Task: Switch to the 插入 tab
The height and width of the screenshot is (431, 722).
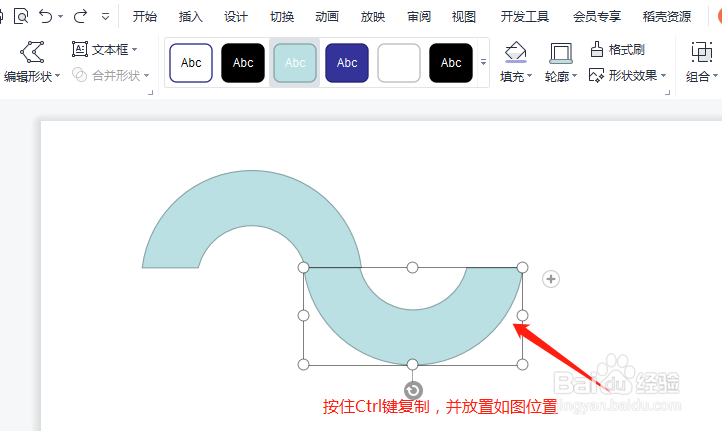Action: (x=190, y=17)
